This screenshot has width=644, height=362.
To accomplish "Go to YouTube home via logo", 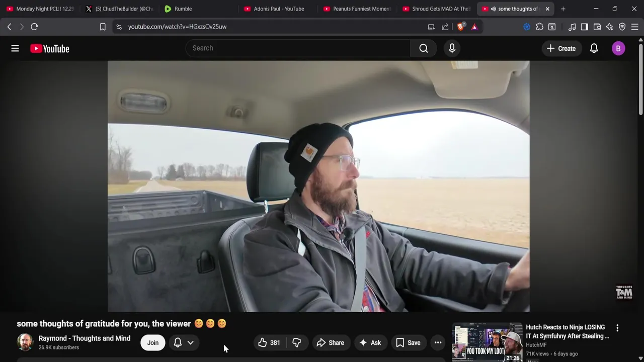I will [x=49, y=48].
